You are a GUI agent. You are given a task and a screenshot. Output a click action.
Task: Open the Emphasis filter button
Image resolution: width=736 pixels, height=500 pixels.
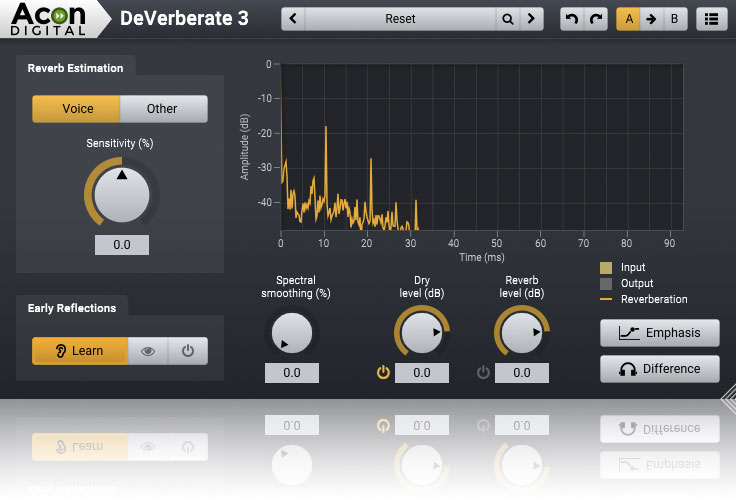659,333
